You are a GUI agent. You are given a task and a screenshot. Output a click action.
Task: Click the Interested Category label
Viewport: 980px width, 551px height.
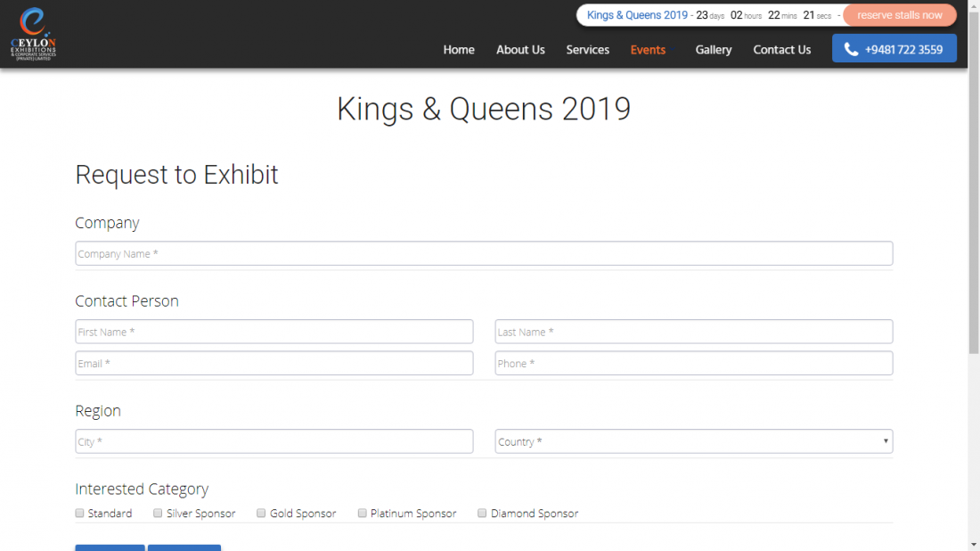point(142,489)
